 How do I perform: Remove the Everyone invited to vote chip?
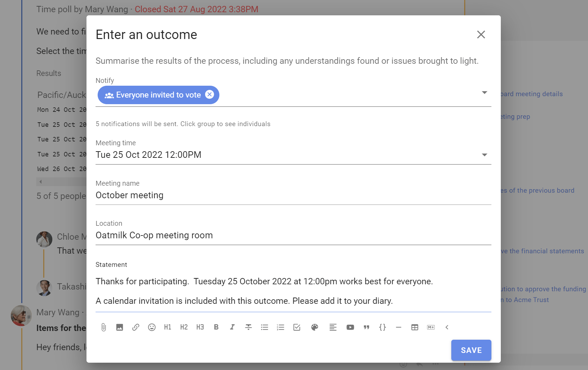click(210, 94)
